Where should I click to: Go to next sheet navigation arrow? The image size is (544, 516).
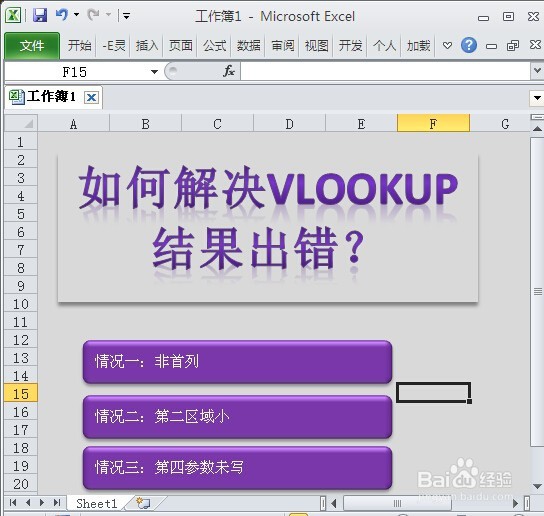(x=42, y=502)
